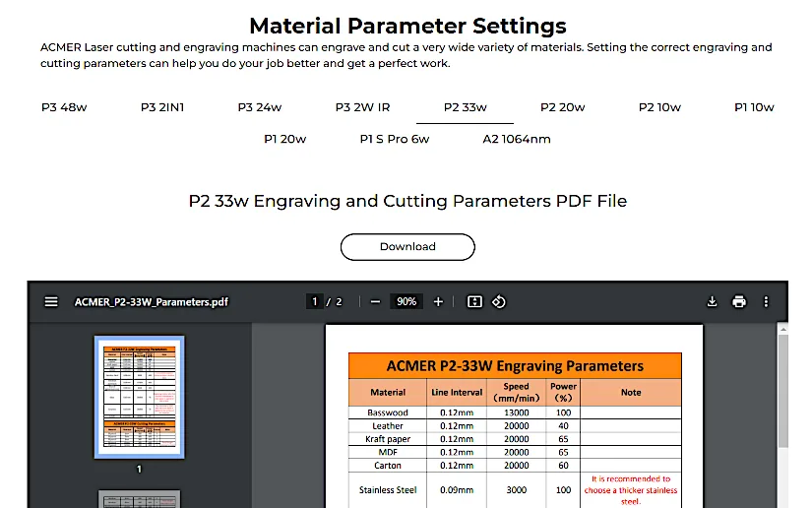Click the Download button

coord(407,247)
